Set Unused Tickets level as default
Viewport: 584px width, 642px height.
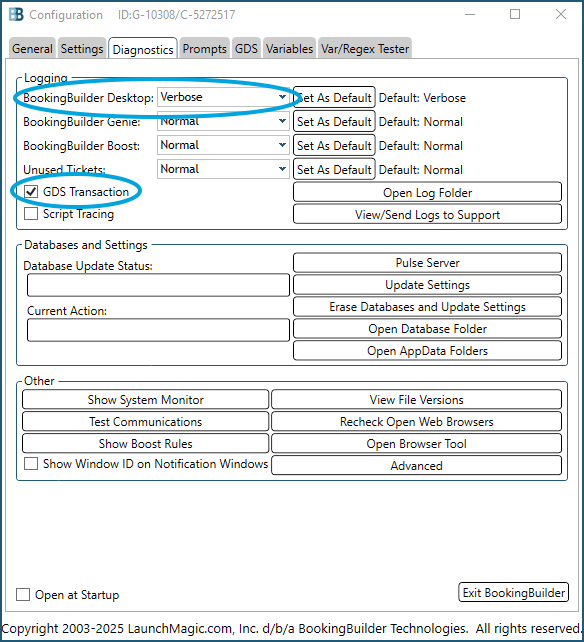334,170
